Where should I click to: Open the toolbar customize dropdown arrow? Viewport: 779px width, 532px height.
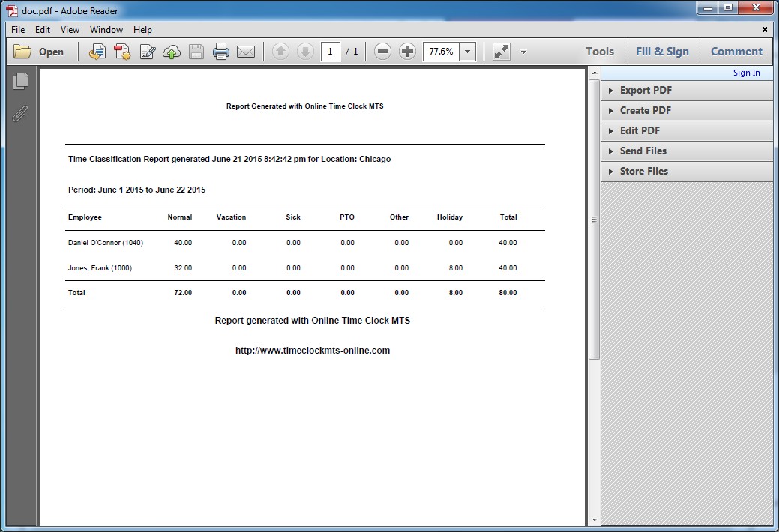coord(523,51)
